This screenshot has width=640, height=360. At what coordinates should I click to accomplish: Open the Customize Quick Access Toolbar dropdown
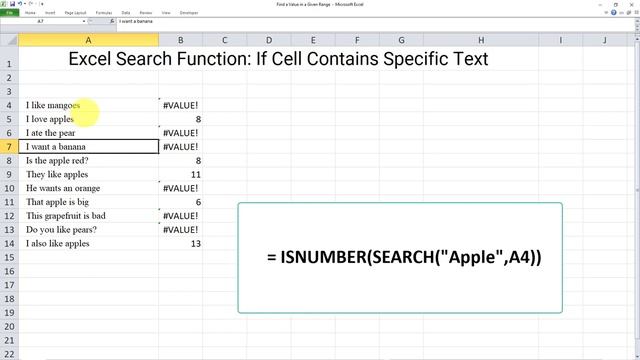[41, 4]
